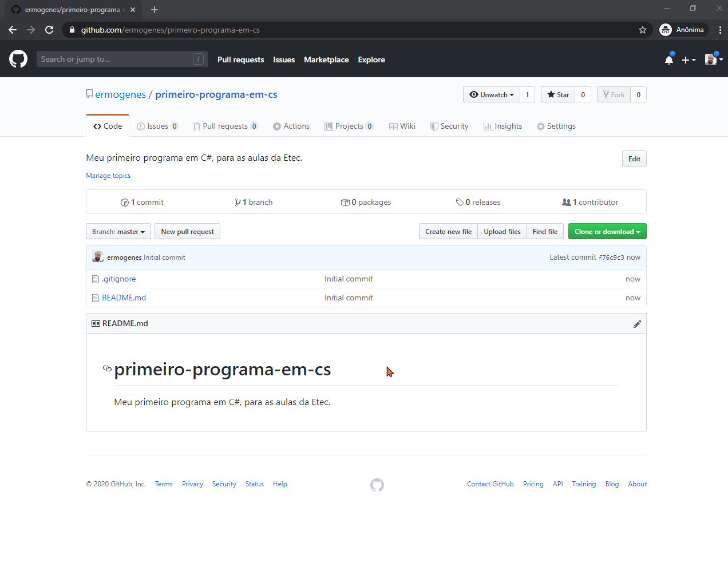Screen dimensions: 728x563
Task: View the watchers count
Action: 528,94
